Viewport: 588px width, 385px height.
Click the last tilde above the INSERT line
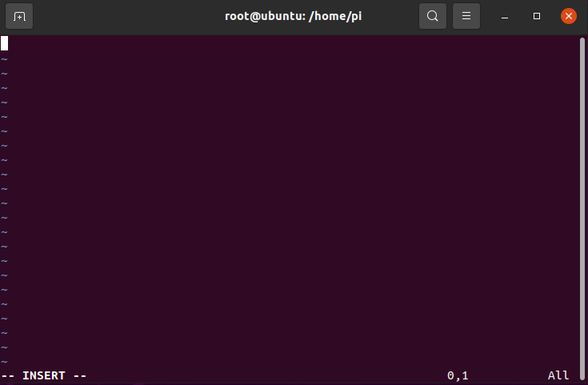point(4,362)
